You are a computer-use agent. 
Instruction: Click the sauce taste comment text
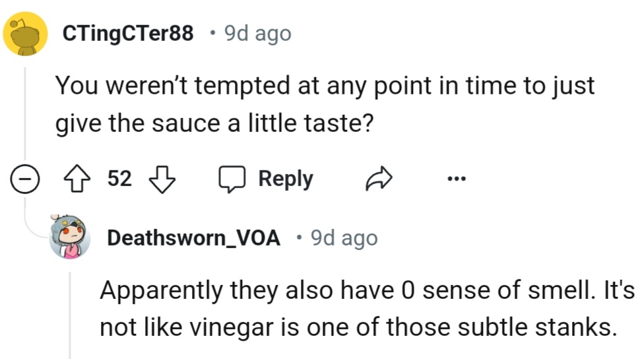click(323, 104)
